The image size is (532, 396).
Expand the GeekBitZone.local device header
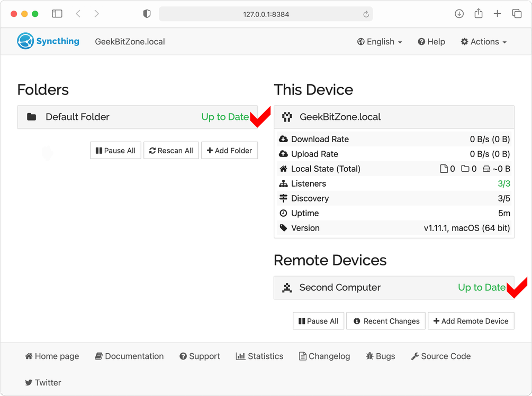(x=394, y=117)
